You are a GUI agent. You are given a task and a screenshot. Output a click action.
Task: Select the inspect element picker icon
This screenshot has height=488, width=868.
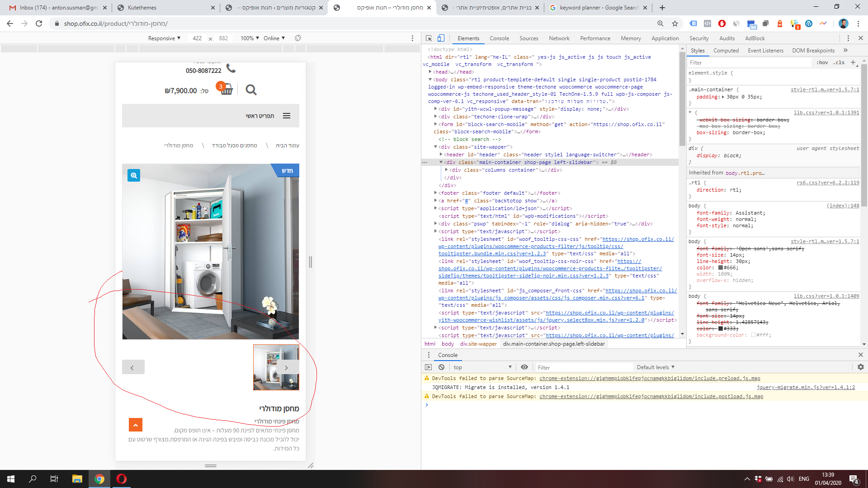pos(429,38)
